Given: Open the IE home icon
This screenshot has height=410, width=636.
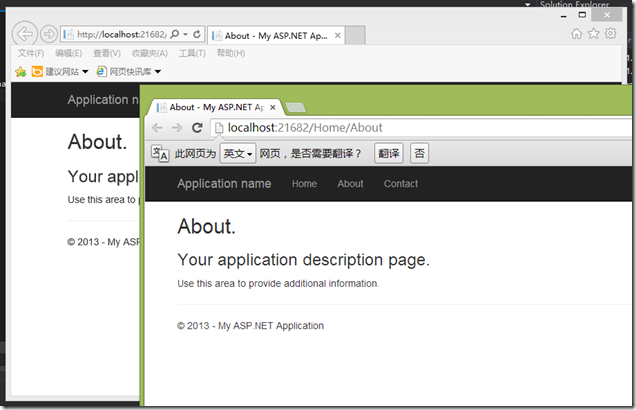Looking at the screenshot, I should [577, 34].
